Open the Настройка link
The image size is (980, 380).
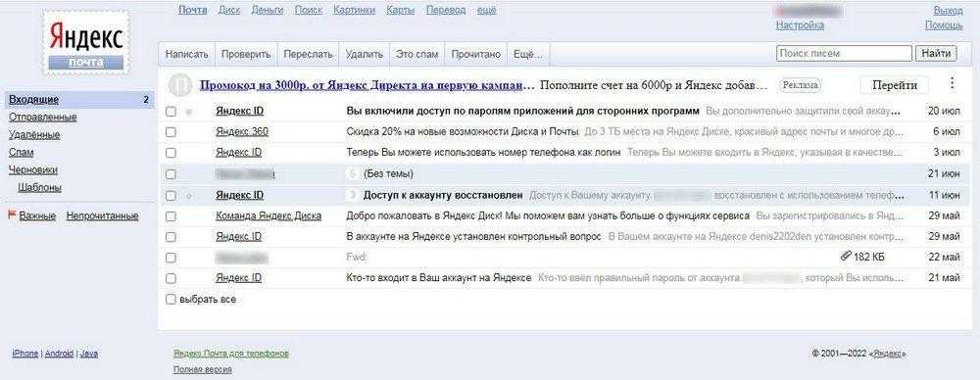click(x=800, y=25)
